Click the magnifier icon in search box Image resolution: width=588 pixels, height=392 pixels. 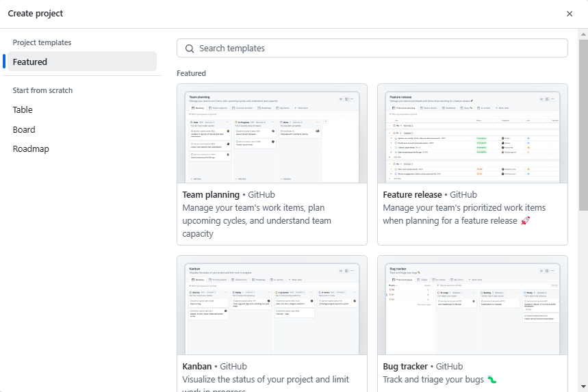tap(190, 49)
